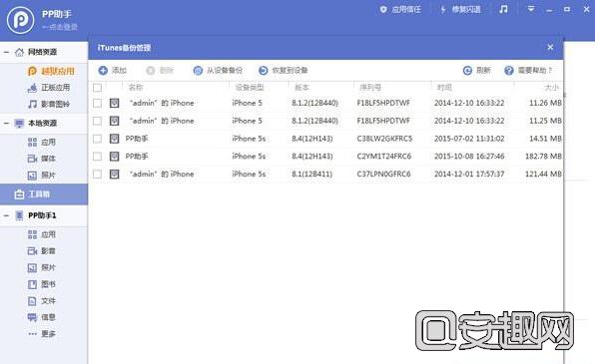Check the 121.44 MB admin iPhone backup
Screen dimensions: 595x364
tap(98, 175)
